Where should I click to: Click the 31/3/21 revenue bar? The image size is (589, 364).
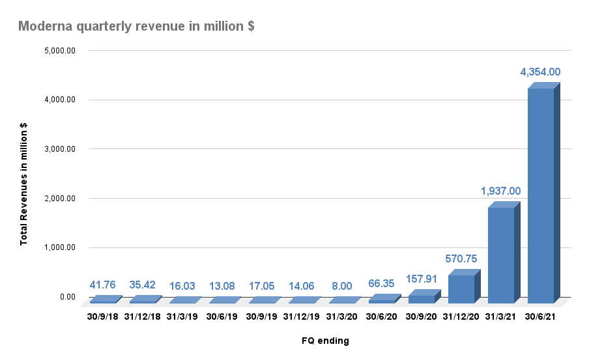click(x=500, y=255)
